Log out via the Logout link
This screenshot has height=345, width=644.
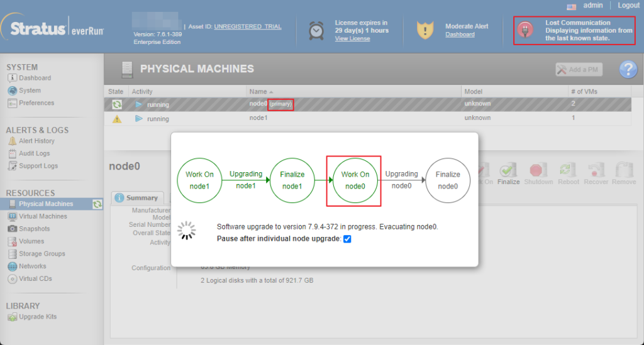point(628,5)
